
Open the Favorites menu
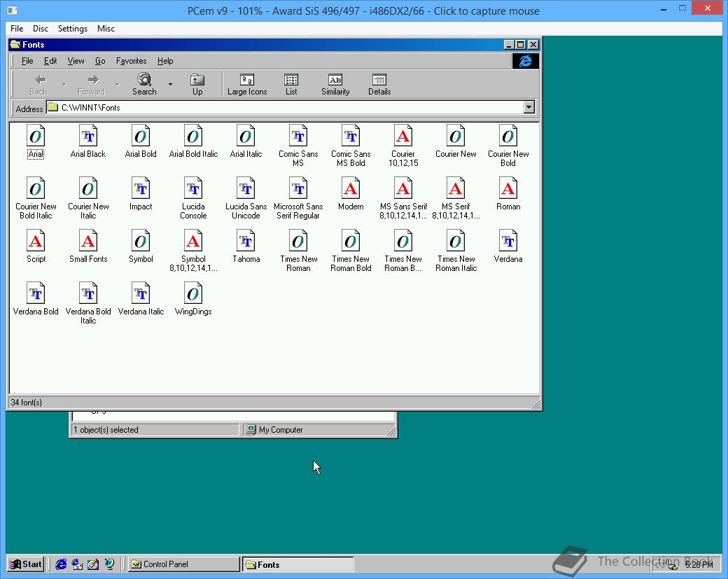click(x=131, y=61)
